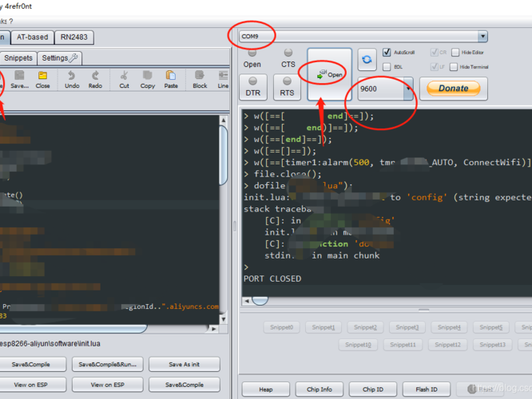Click the Save&Compile&Run... button
This screenshot has height=399, width=532.
(108, 365)
